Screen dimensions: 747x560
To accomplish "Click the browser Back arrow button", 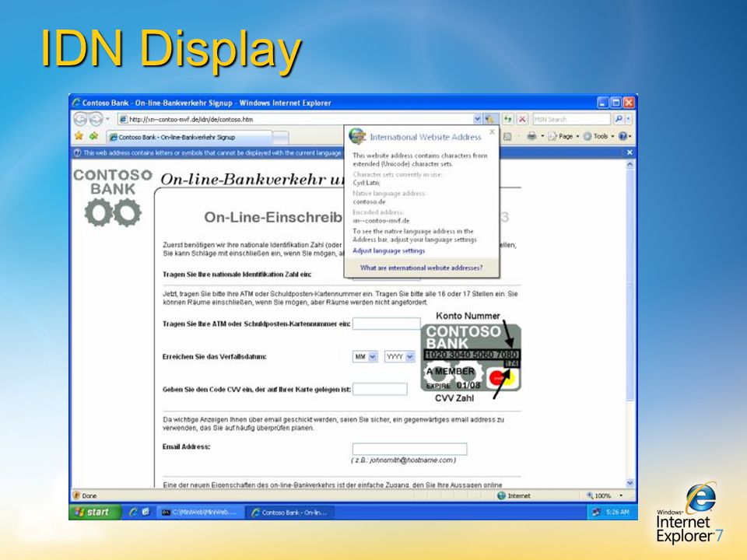I will [x=80, y=118].
